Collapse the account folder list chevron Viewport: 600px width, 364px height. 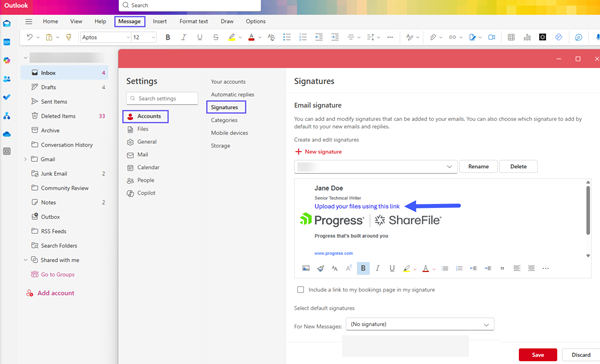pos(25,58)
